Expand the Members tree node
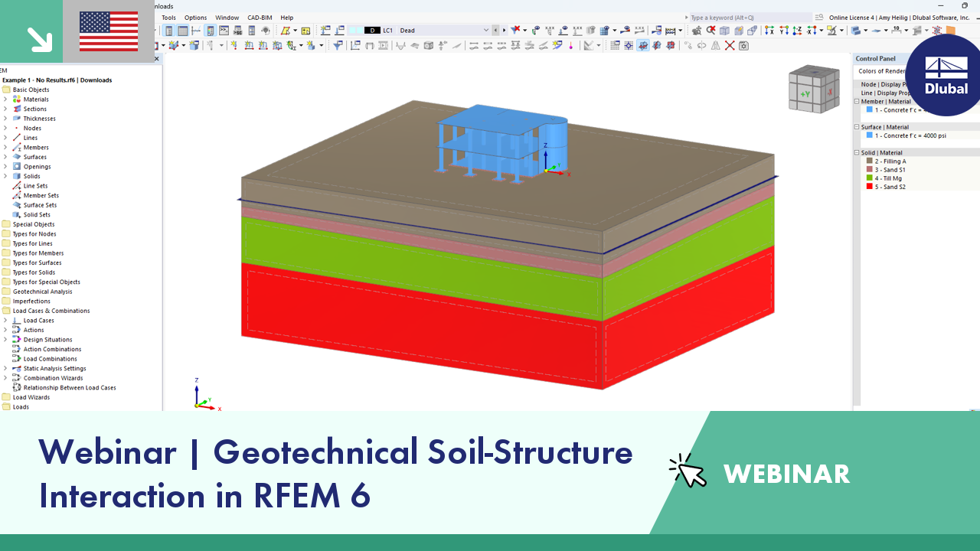 (x=6, y=147)
